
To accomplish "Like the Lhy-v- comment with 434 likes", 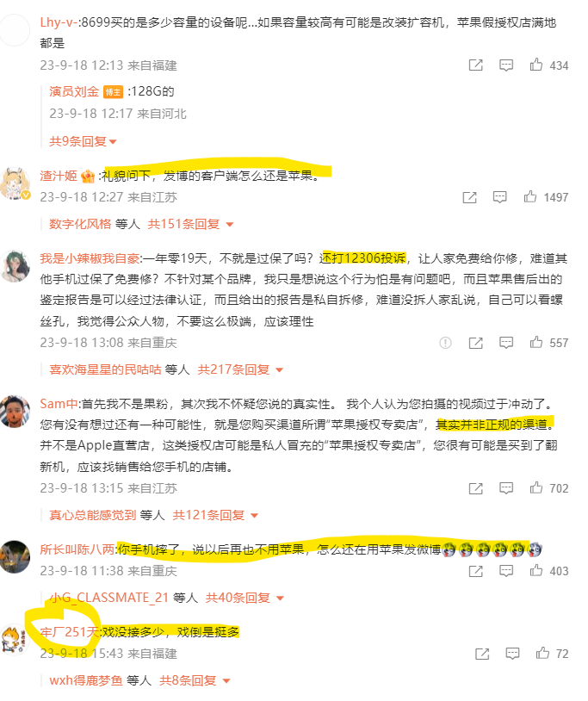I will (535, 65).
